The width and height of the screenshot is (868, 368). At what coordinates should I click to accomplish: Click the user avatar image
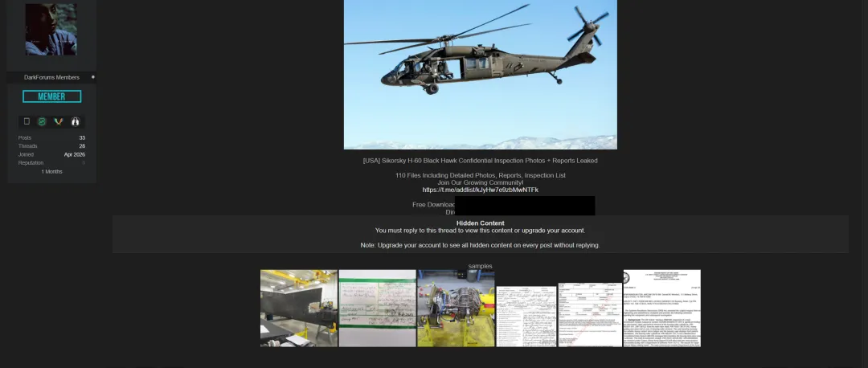coord(51,30)
